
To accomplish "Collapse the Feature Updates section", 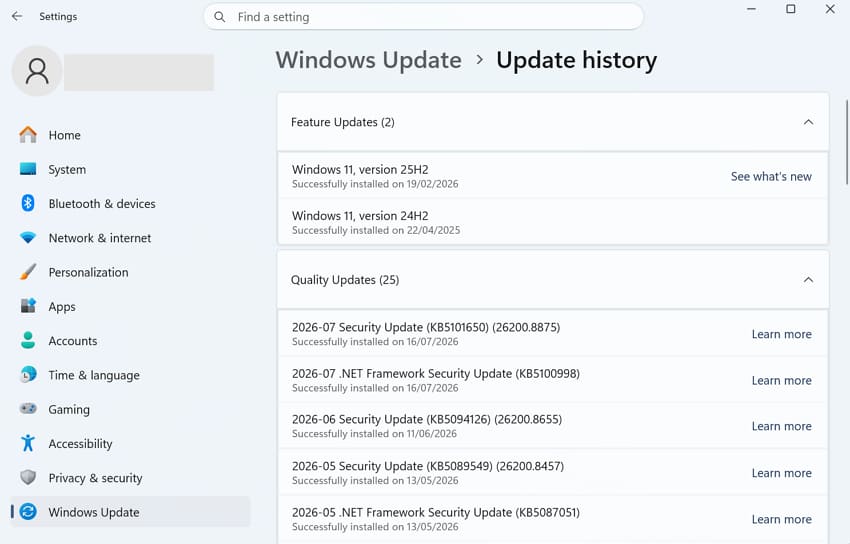I will click(x=808, y=122).
